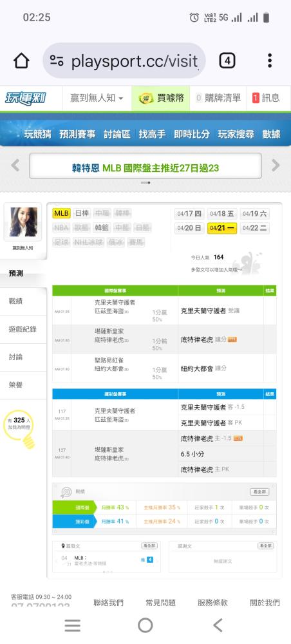Pick the date 04/17 四
Viewport: 291px width, 644px height.
(x=189, y=214)
